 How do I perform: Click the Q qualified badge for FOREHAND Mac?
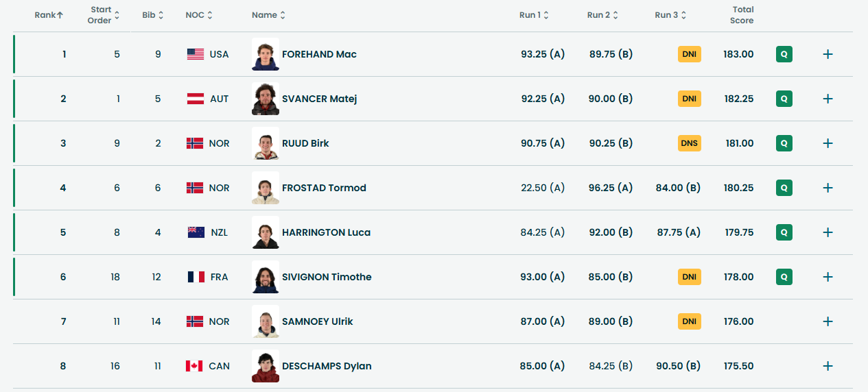pos(784,54)
